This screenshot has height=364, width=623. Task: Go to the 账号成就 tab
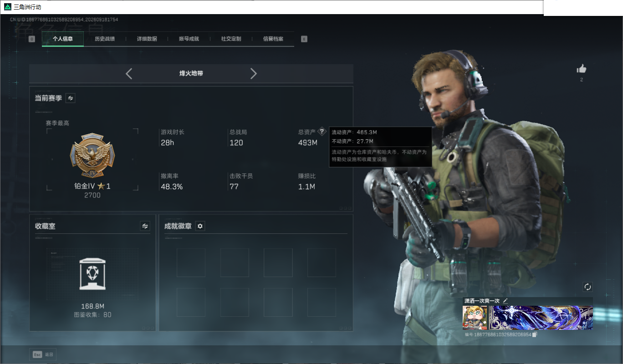[x=189, y=39]
